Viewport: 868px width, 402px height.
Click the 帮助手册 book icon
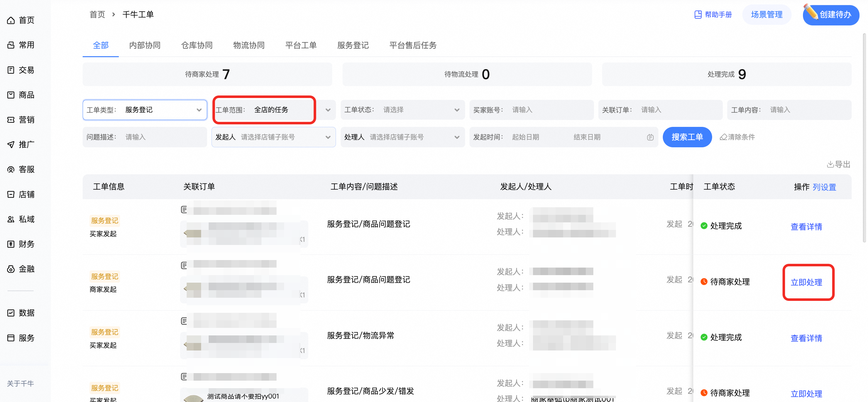[698, 14]
